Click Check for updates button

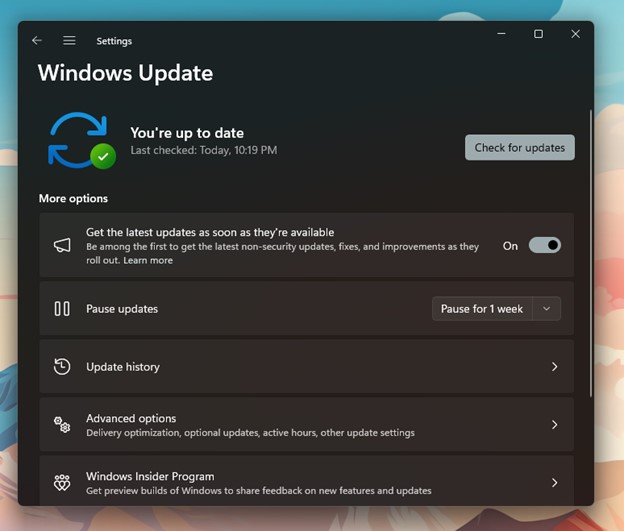tap(520, 148)
